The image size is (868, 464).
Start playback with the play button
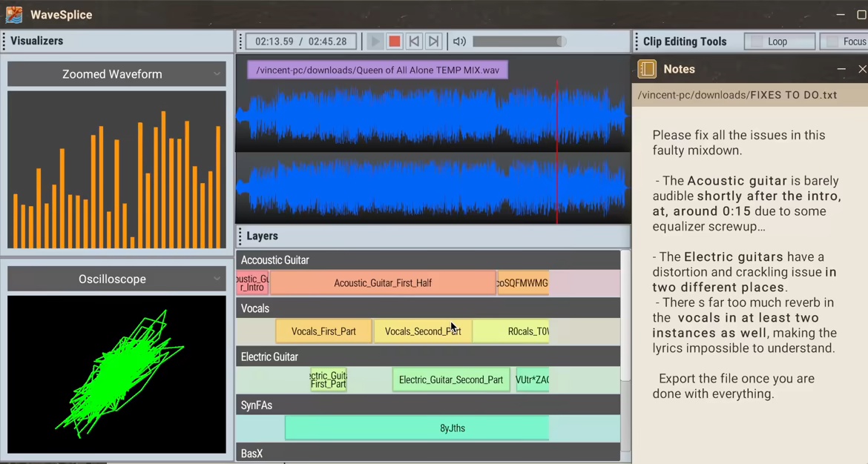[375, 42]
